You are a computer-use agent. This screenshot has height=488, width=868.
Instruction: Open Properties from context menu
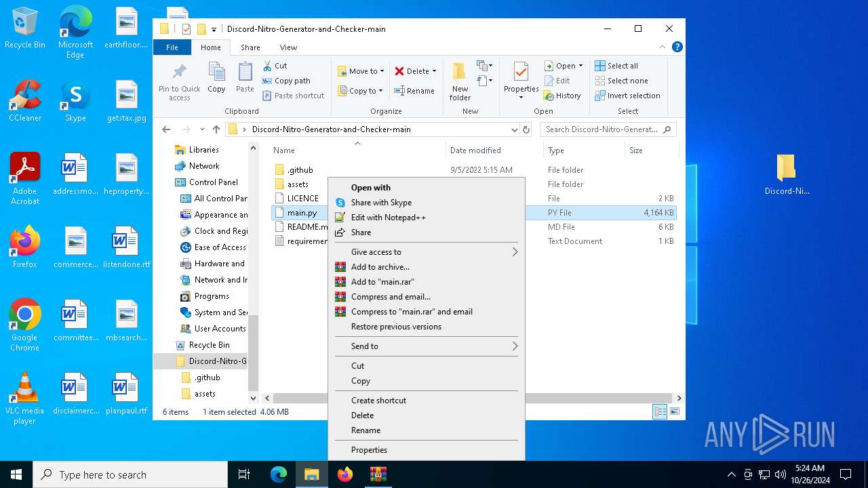(x=426, y=450)
